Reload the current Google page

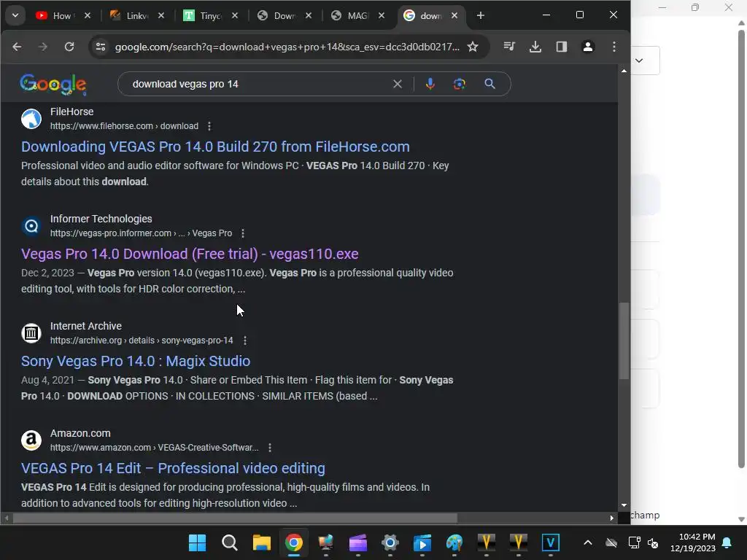[69, 47]
